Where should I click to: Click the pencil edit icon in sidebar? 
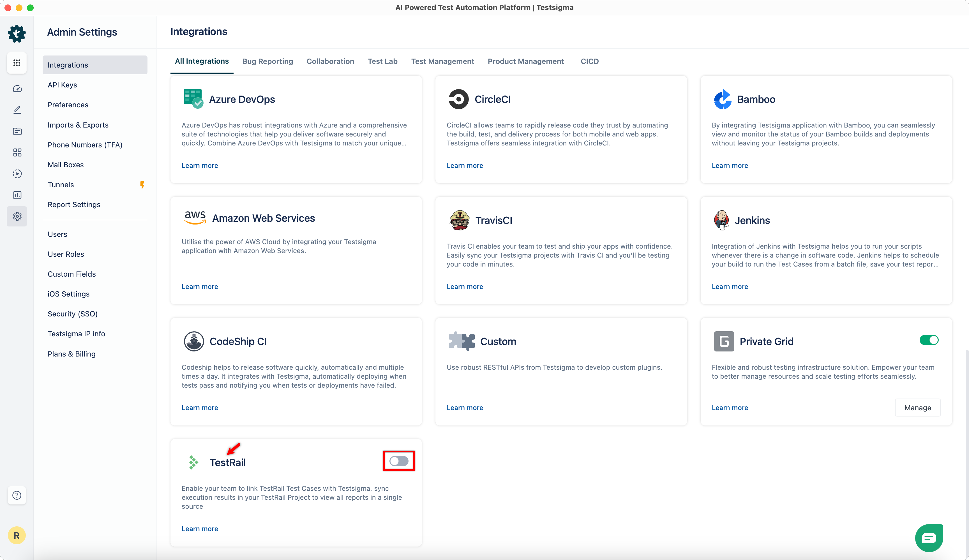point(17,110)
